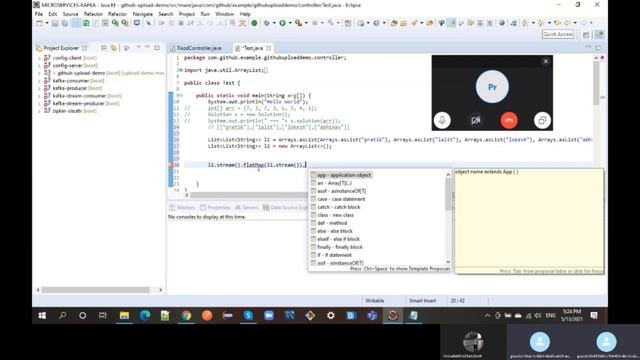Click the New file toolbar icon
Screen dimensions: 640x360
39,23
